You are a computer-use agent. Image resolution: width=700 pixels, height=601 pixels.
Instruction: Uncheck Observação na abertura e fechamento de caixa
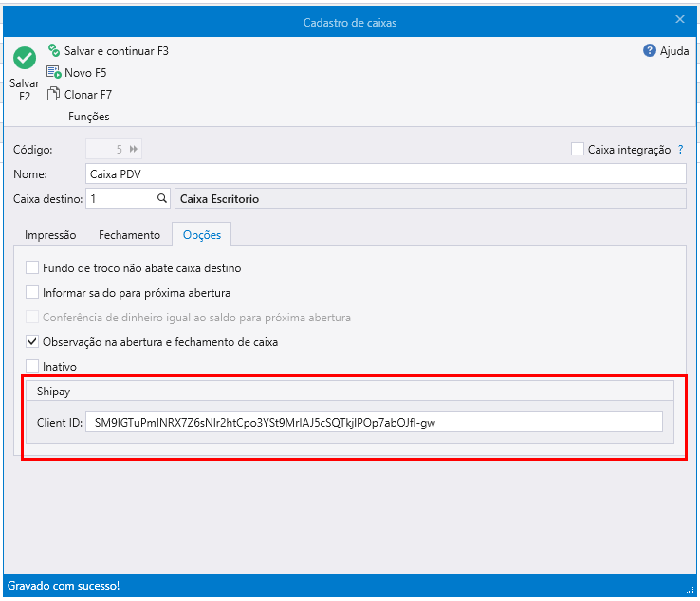(33, 341)
